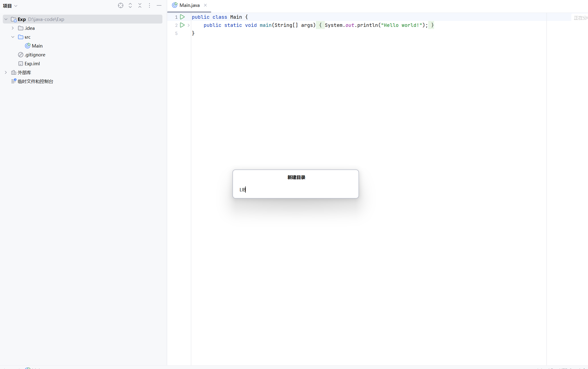Open 临时文件和控制台 node
Screen dimensions: 588x369
point(35,81)
